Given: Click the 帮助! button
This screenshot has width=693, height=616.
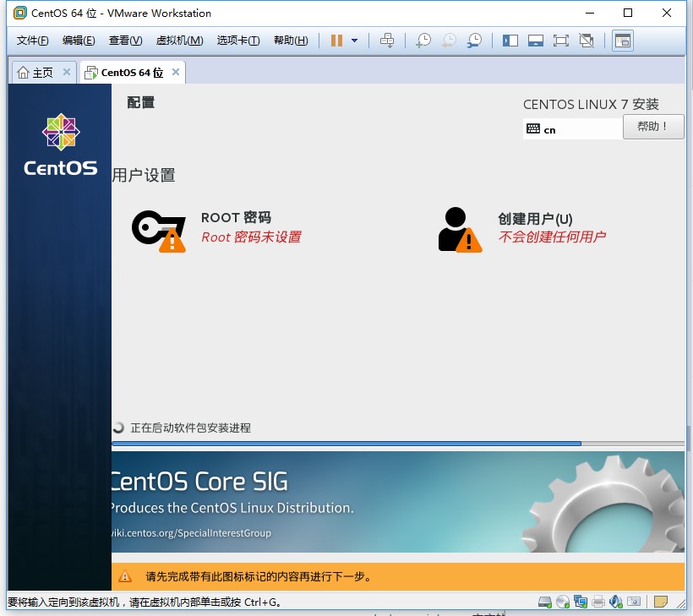Looking at the screenshot, I should (x=652, y=127).
